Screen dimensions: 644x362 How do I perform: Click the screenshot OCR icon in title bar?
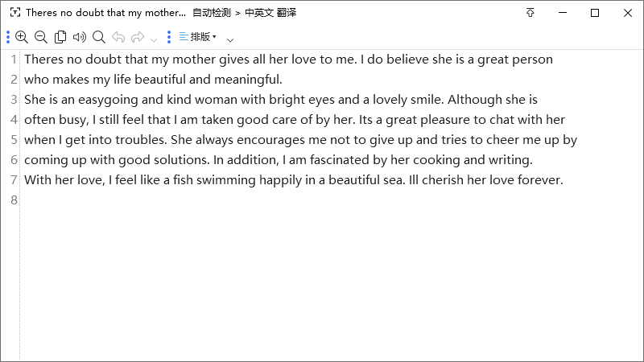[x=15, y=12]
